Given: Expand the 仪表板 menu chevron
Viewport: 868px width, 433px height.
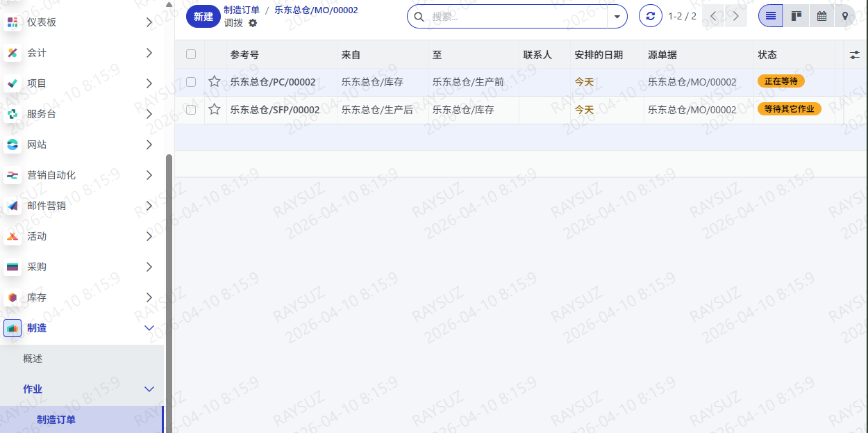Looking at the screenshot, I should click(x=149, y=22).
